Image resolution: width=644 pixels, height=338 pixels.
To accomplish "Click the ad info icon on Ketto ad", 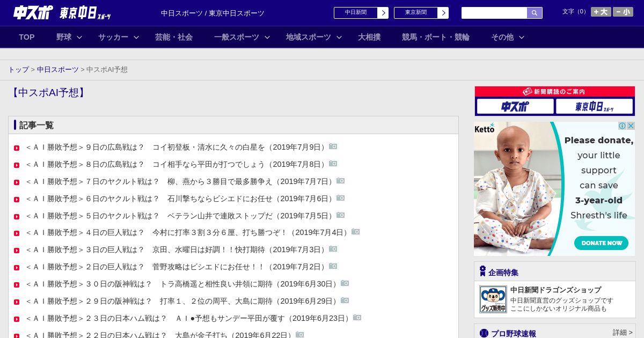I will (x=623, y=126).
